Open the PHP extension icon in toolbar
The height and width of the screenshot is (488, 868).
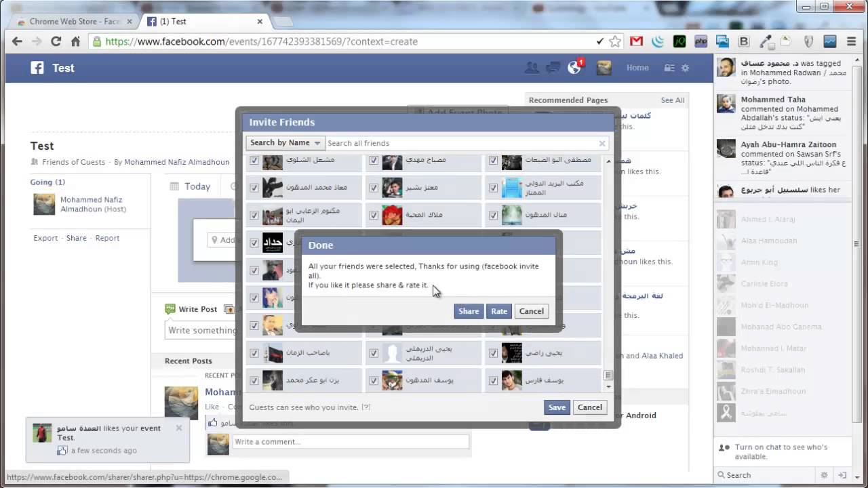[x=701, y=41]
